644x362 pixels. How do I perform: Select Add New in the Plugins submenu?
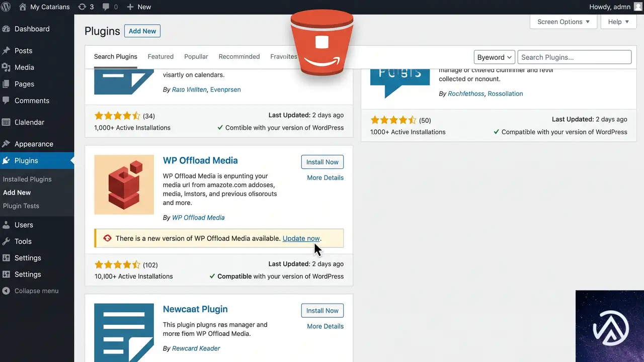pos(17,193)
